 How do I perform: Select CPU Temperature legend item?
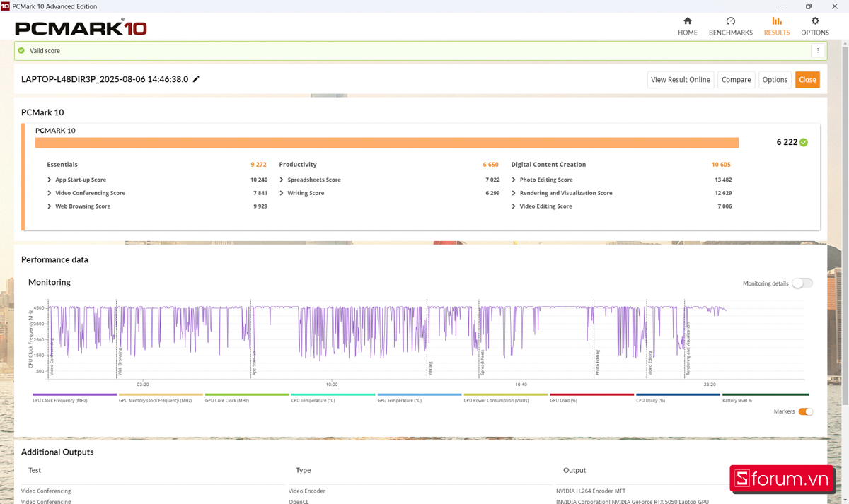pos(333,397)
